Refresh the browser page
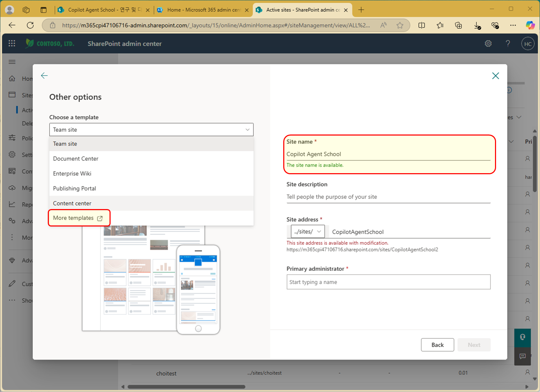 click(x=30, y=25)
